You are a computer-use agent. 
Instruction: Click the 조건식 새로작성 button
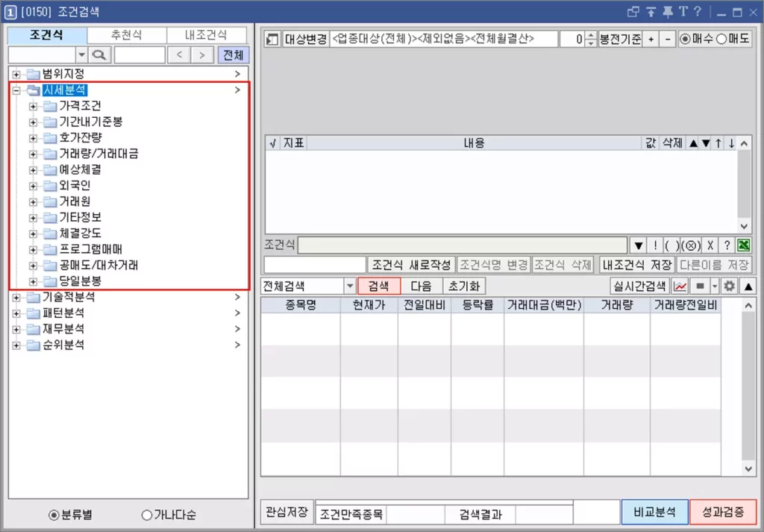[412, 265]
